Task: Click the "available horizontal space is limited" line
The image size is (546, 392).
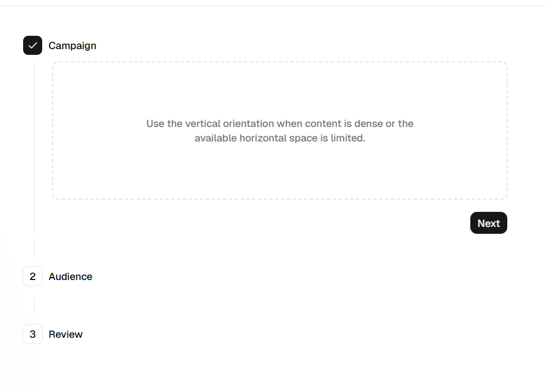Action: (280, 138)
